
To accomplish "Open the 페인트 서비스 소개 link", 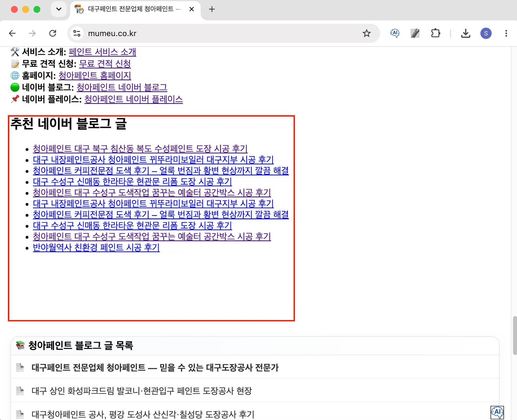I will click(102, 52).
